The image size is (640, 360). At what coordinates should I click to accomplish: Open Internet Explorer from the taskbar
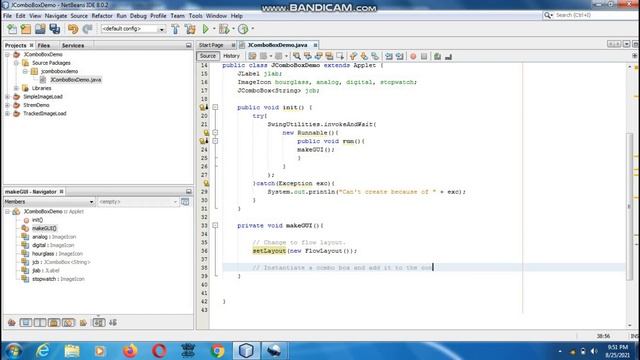43,351
